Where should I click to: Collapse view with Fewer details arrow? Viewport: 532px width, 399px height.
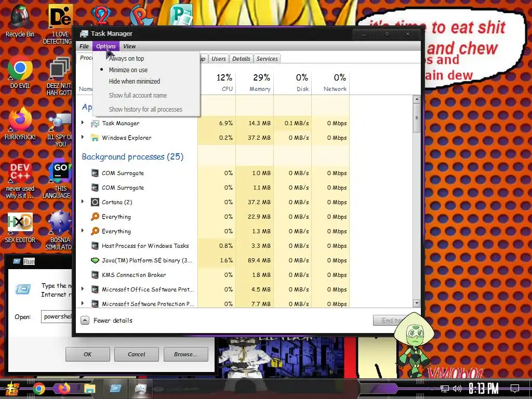point(85,320)
